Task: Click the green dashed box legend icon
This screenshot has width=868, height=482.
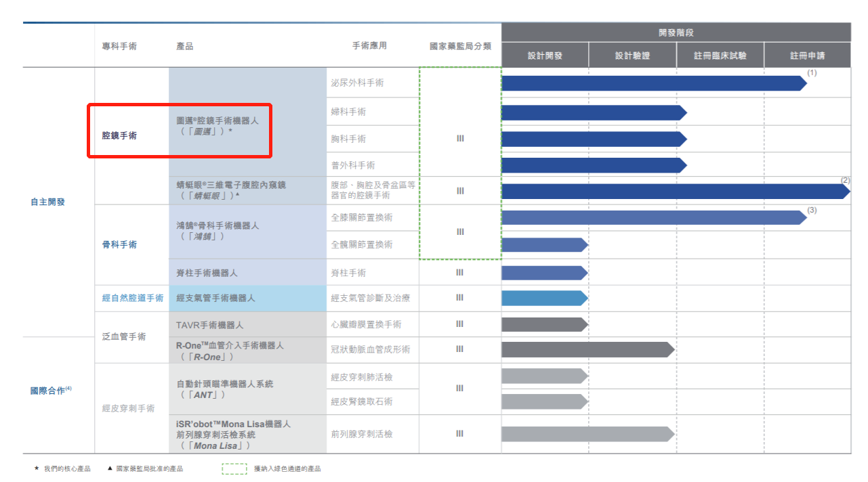Action: tap(234, 468)
